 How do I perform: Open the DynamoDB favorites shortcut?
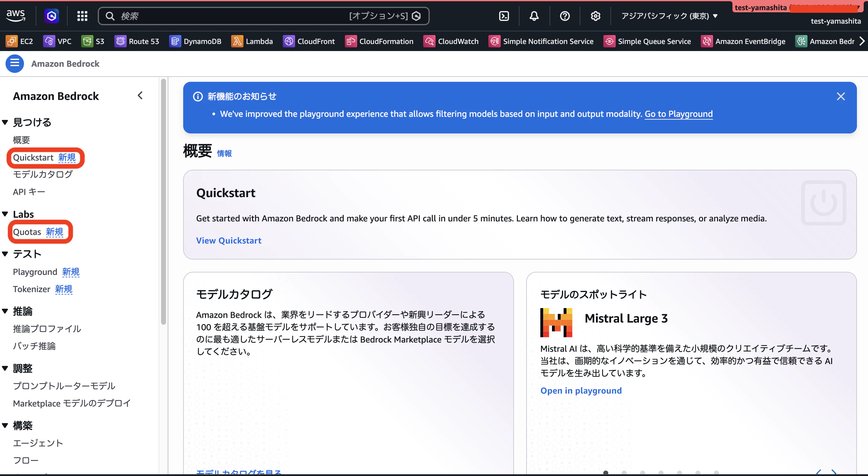(x=195, y=41)
